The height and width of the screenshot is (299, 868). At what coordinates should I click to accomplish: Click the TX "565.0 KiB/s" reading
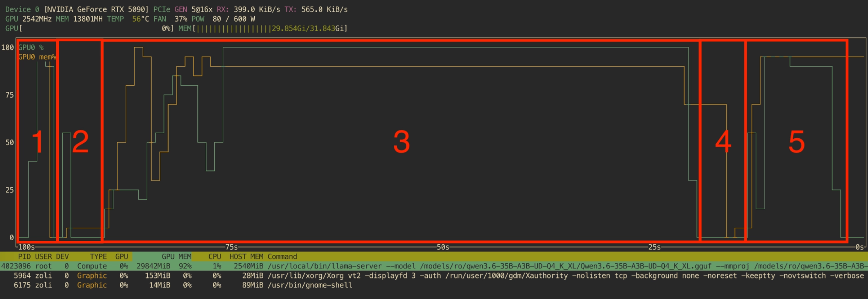pyautogui.click(x=324, y=9)
